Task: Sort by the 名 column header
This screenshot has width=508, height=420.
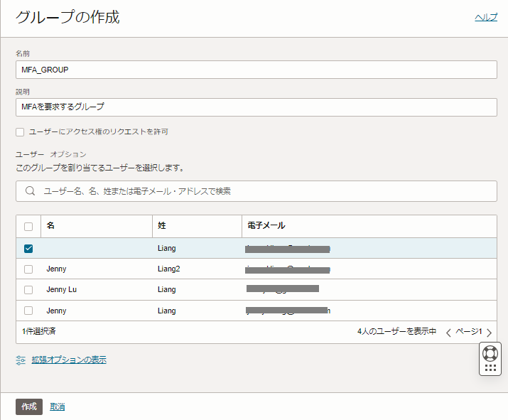Action: pyautogui.click(x=50, y=225)
